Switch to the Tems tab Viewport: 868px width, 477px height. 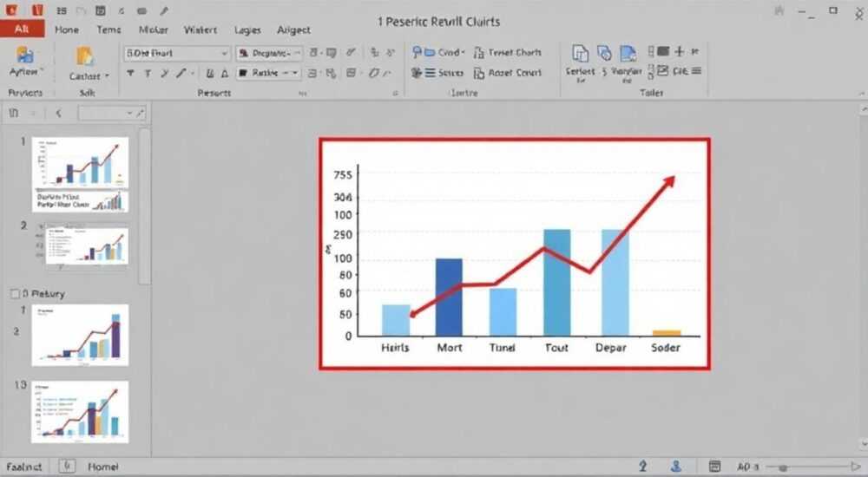coord(108,29)
